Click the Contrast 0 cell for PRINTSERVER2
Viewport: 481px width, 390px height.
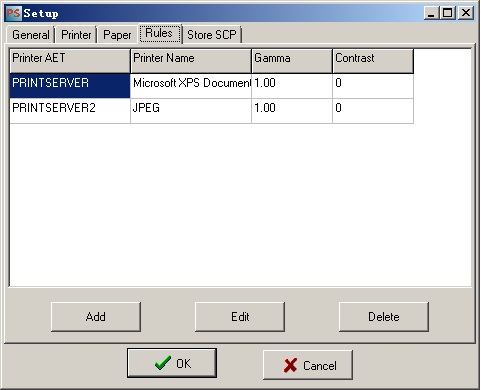coord(373,111)
